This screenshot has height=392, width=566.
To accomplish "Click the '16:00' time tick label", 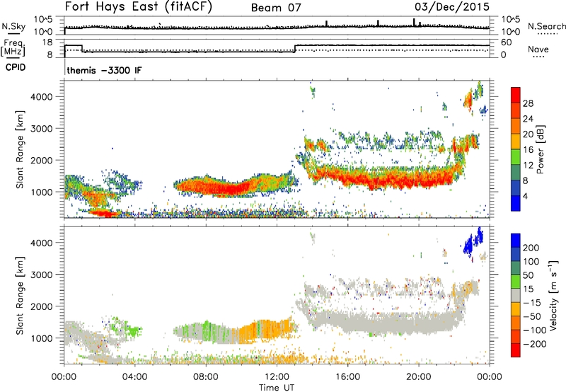I will pos(347,377).
